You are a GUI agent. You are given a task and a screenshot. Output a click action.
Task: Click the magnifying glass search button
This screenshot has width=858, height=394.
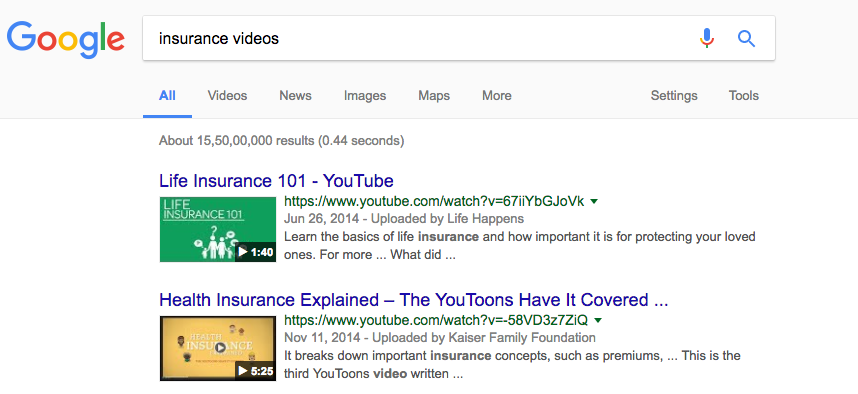click(746, 38)
